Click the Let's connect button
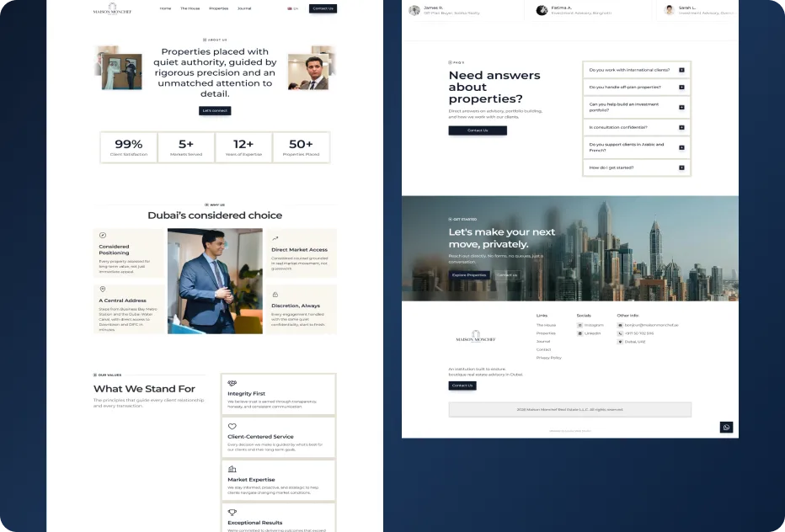 215,110
